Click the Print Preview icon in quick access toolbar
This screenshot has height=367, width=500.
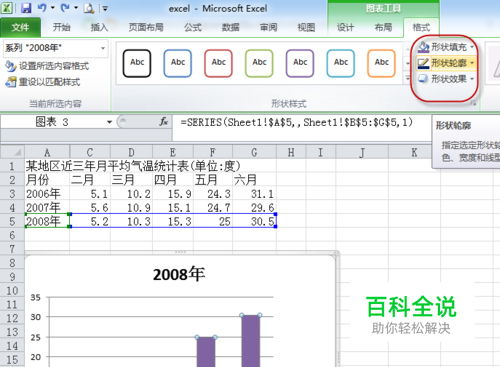[x=89, y=8]
